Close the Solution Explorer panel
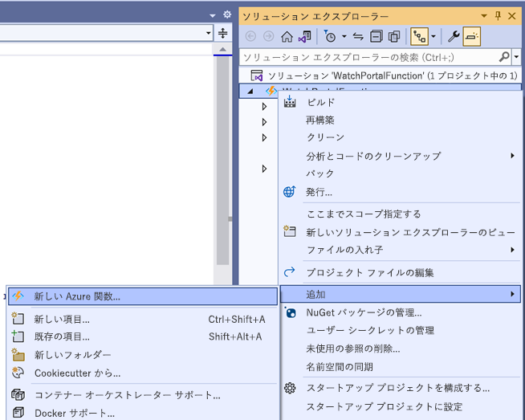525x420 pixels. click(512, 16)
